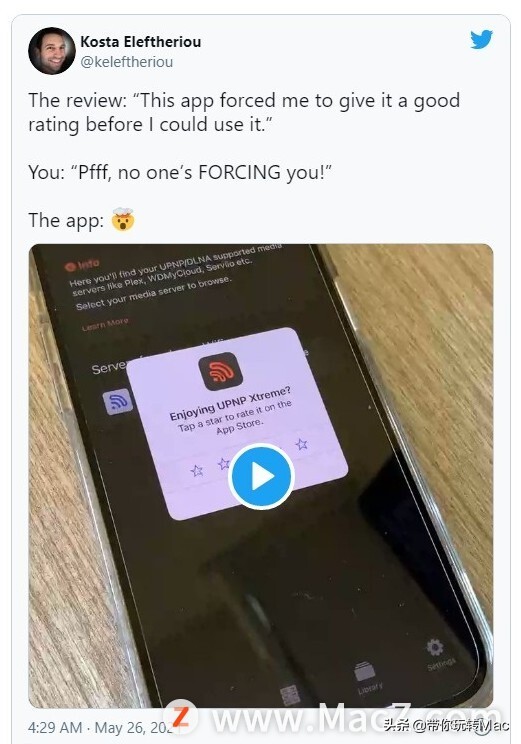Screen dimensions: 521x744
Task: Visit the @keleftheriou handle link
Action: (x=127, y=62)
